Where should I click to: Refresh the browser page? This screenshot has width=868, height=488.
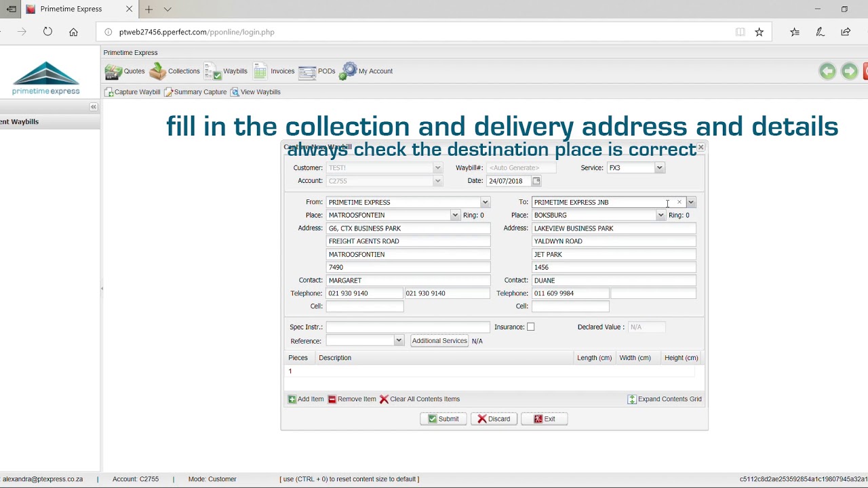(47, 32)
